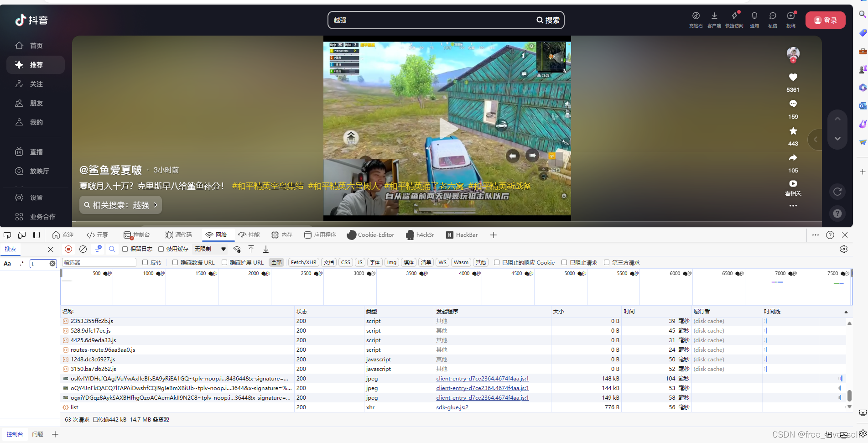The image size is (868, 443).
Task: Open sdk-glue.js:2 initiator link
Action: click(452, 407)
